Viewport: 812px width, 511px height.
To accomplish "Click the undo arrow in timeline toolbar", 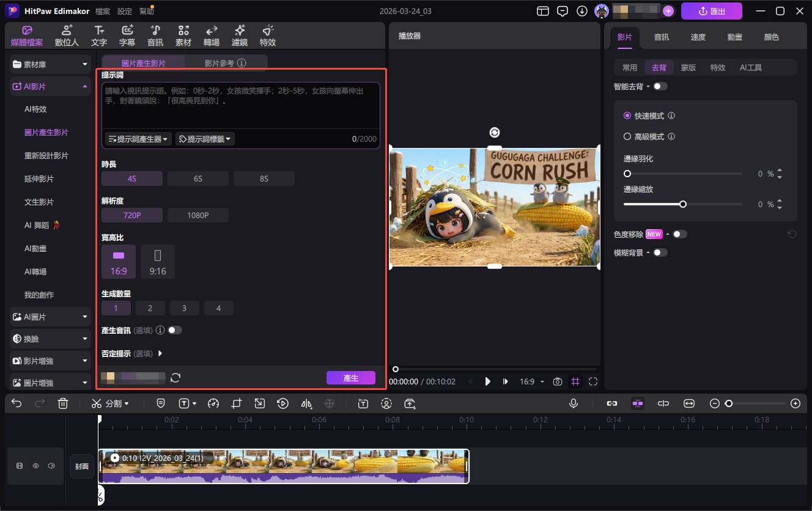I will 17,403.
